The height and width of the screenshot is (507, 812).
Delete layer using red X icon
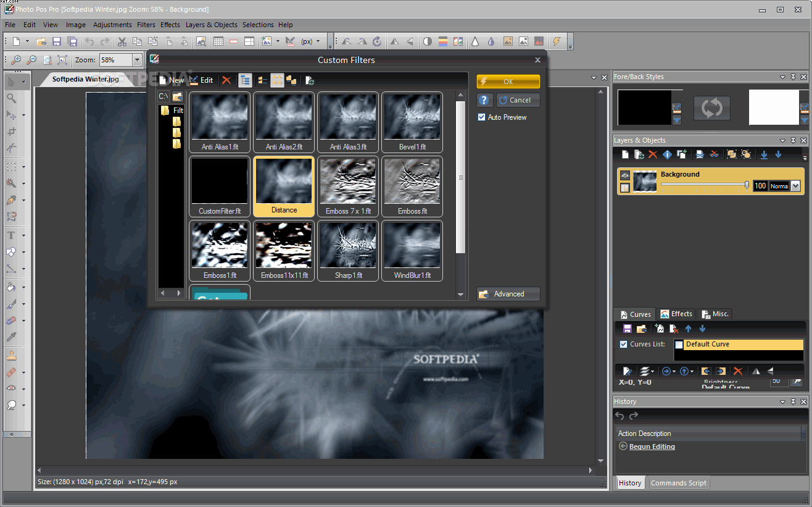(x=652, y=154)
